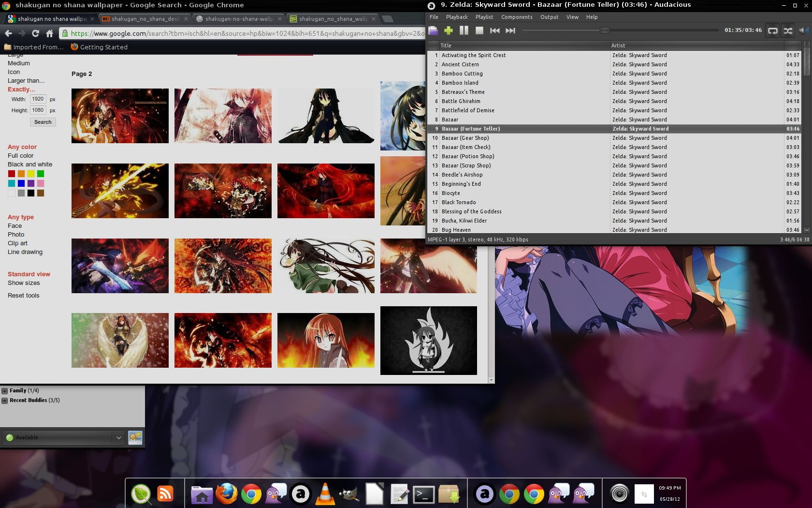The width and height of the screenshot is (812, 508).
Task: Click the size Search button
Action: (x=43, y=122)
